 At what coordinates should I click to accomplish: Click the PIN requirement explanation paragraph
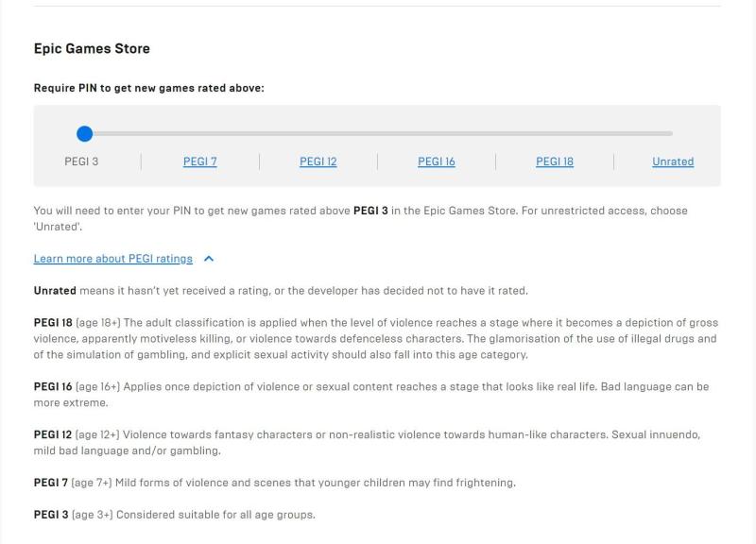359,218
